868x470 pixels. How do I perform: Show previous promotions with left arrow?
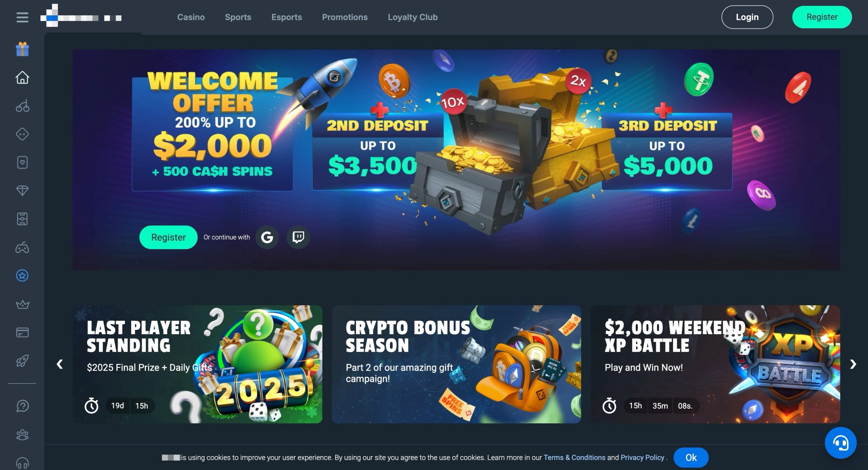point(60,364)
